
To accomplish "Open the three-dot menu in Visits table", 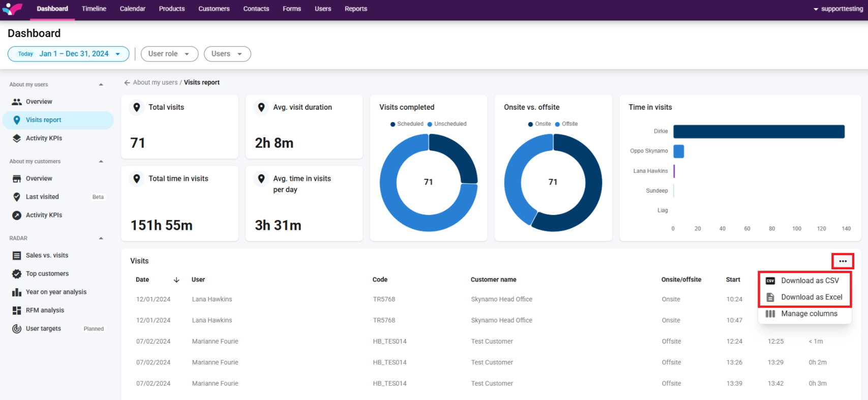I will 843,261.
